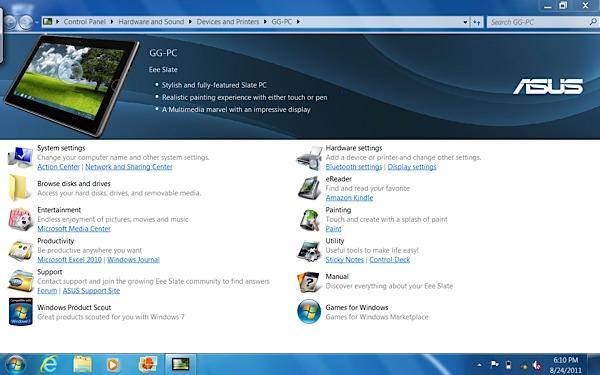Go to Control Panel breadcrumb
Viewport: 600px width, 375px height.
[x=85, y=22]
